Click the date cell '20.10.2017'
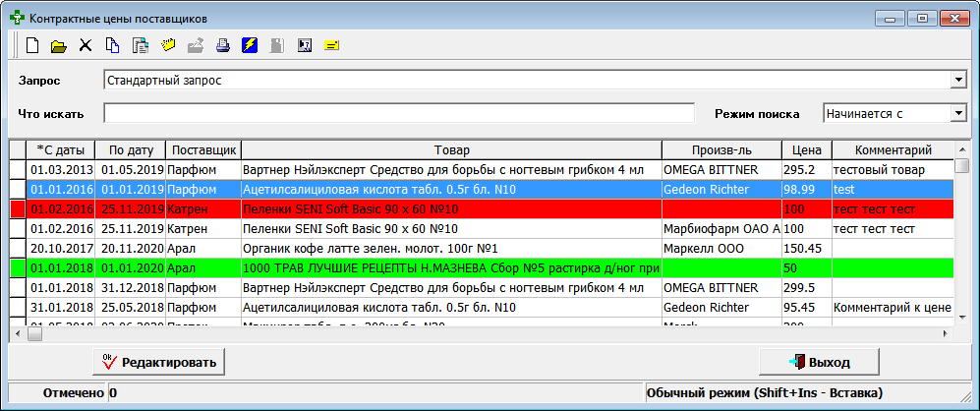Viewport: 980px width, 411px height. [x=61, y=249]
